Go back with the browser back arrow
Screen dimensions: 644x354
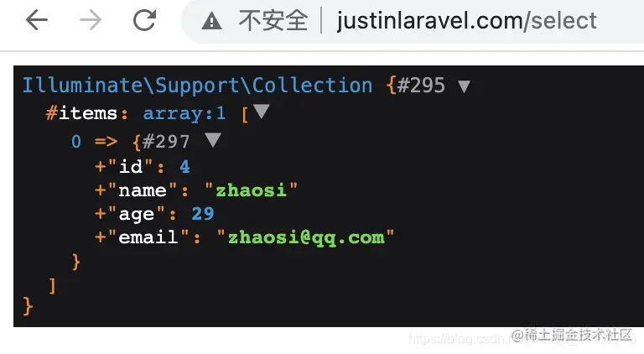coord(37,19)
